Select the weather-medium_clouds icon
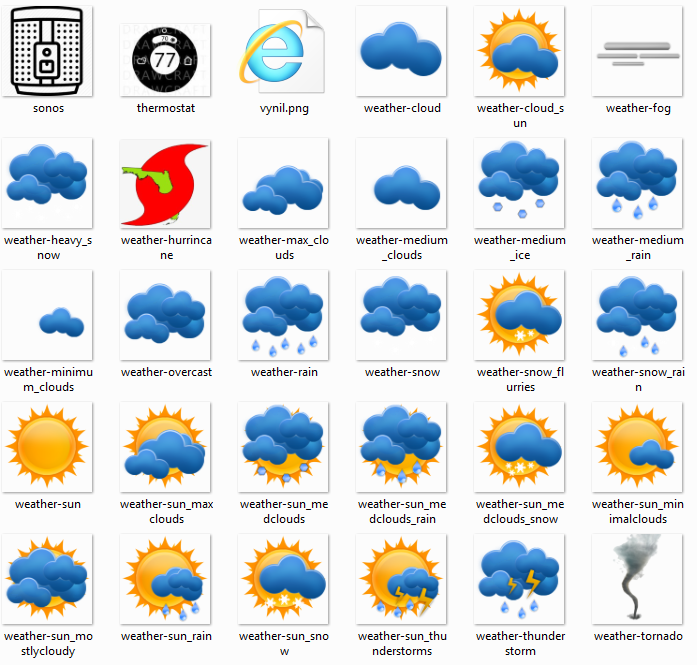The width and height of the screenshot is (697, 665). [401, 183]
